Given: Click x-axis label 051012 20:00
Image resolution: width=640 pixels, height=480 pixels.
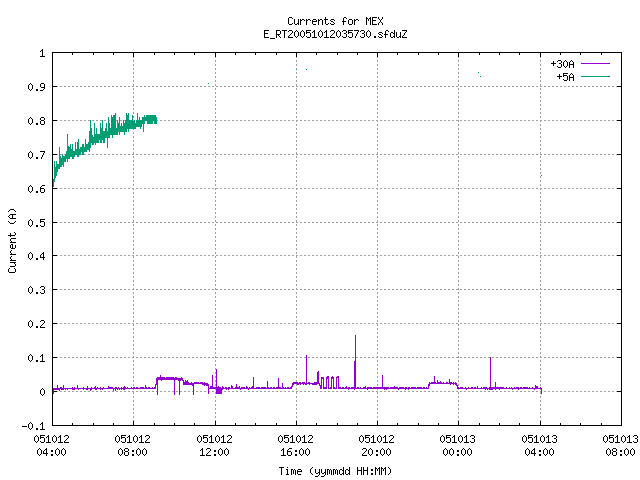Looking at the screenshot, I should (x=376, y=445).
